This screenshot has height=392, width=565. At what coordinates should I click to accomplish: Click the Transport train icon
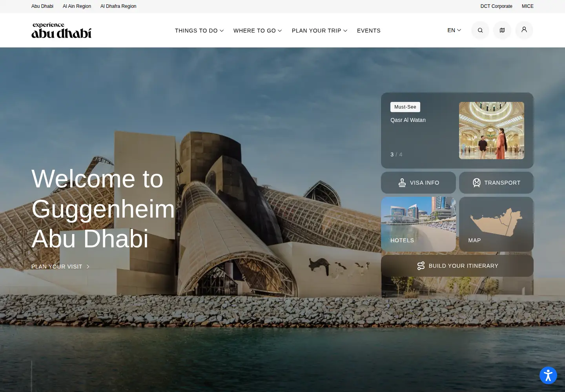coord(476,183)
